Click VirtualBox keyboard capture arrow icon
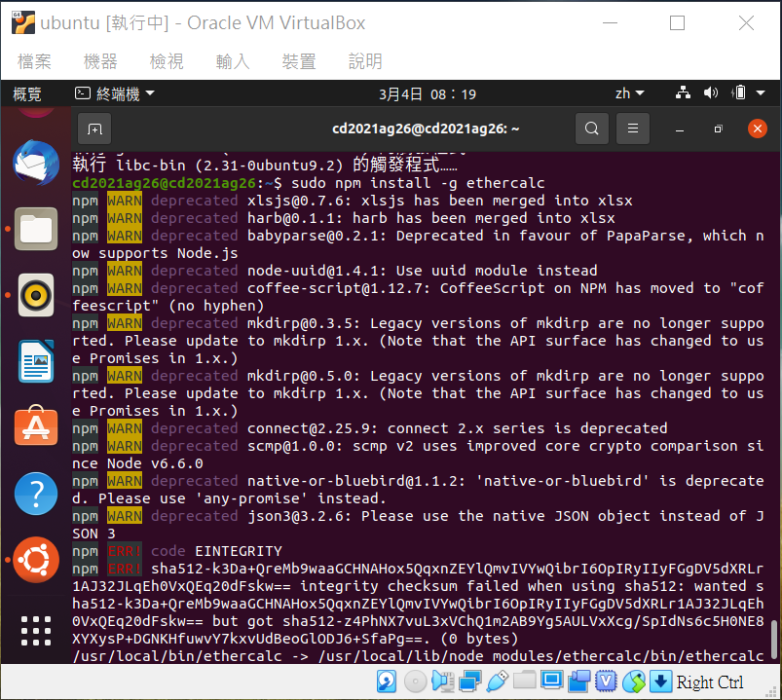Screen dimensions: 782x700 point(660,682)
